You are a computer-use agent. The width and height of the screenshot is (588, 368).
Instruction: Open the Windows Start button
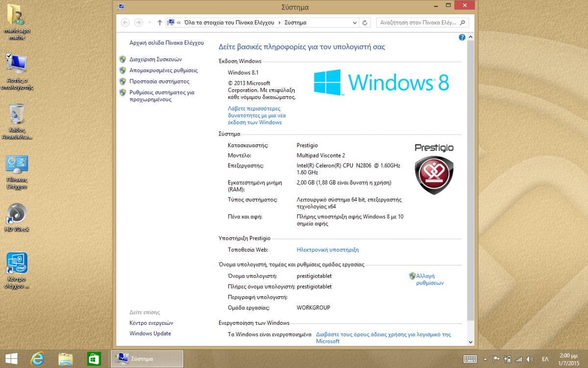[x=11, y=359]
